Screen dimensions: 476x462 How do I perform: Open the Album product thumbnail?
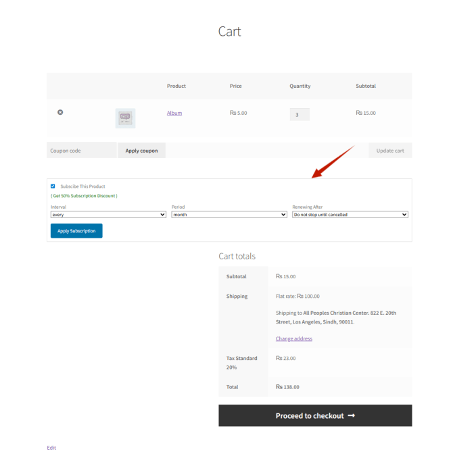125,118
